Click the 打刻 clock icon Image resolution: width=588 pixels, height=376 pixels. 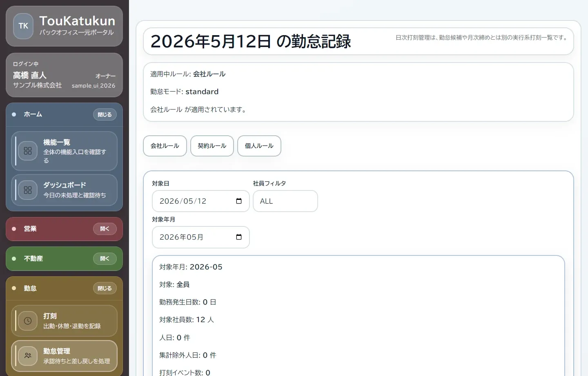click(x=28, y=321)
